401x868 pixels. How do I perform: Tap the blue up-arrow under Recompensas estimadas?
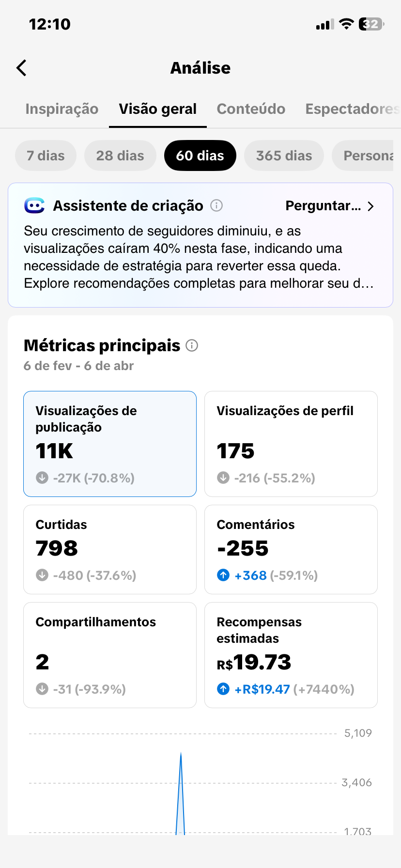click(x=223, y=689)
